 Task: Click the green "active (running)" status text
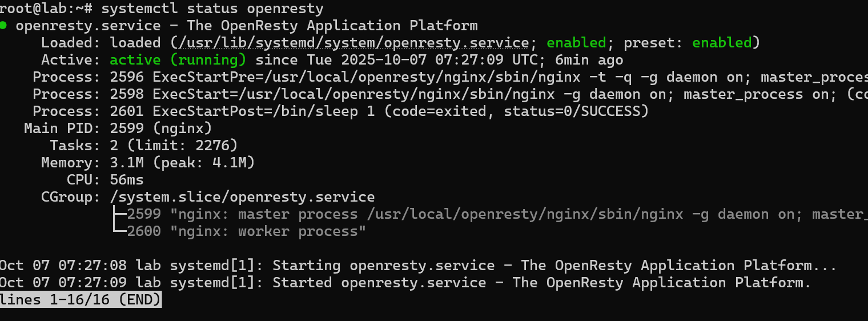pos(178,60)
